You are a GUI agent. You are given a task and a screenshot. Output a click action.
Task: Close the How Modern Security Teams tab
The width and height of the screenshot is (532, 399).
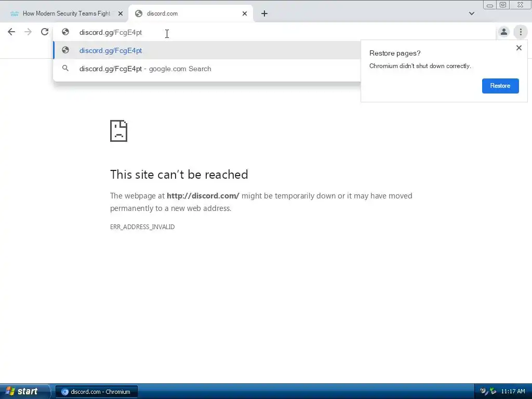click(120, 14)
